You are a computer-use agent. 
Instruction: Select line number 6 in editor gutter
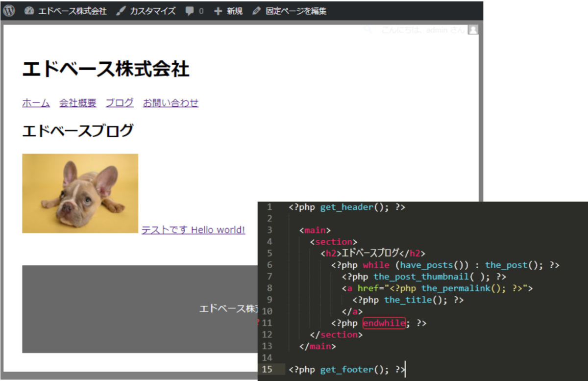tap(269, 265)
